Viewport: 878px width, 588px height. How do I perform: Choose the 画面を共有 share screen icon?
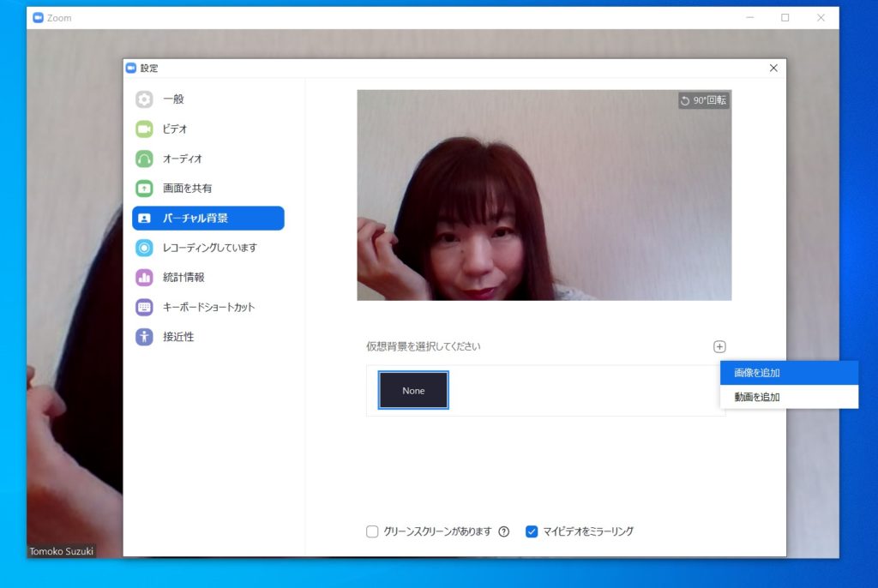pyautogui.click(x=144, y=189)
